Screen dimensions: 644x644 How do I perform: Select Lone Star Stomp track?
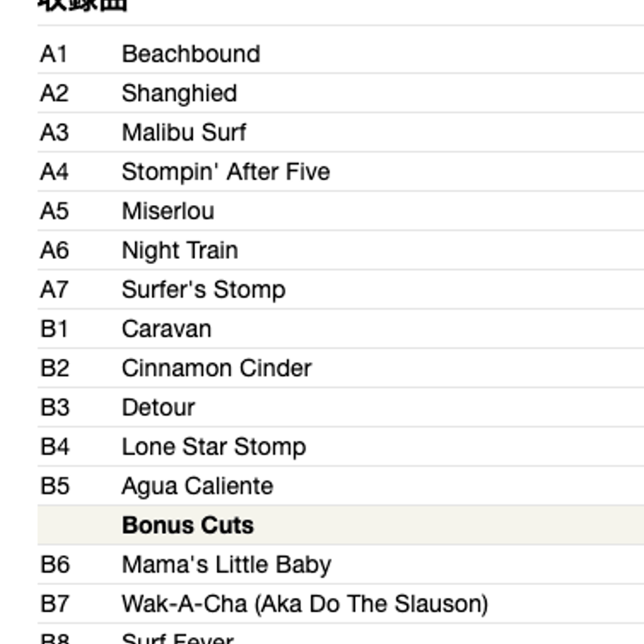pos(214,447)
